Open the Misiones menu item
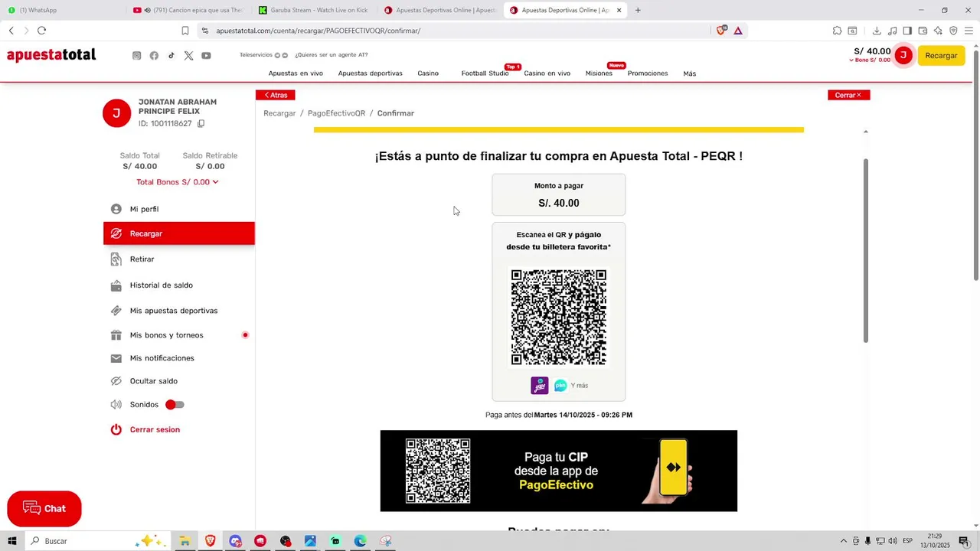Image resolution: width=980 pixels, height=551 pixels. [x=599, y=73]
